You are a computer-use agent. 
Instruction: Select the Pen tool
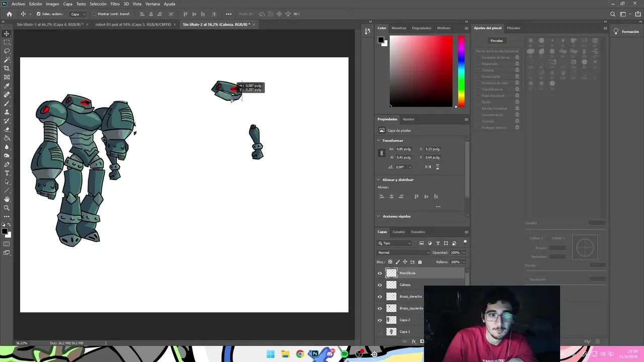tap(7, 164)
